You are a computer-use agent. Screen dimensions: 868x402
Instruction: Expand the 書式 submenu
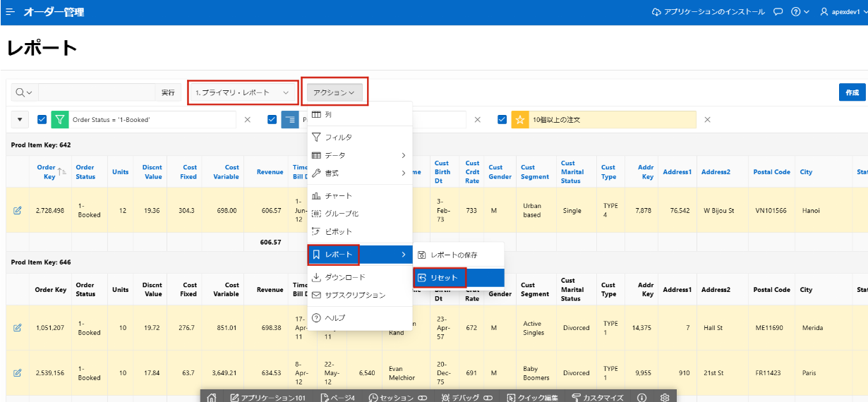point(359,173)
